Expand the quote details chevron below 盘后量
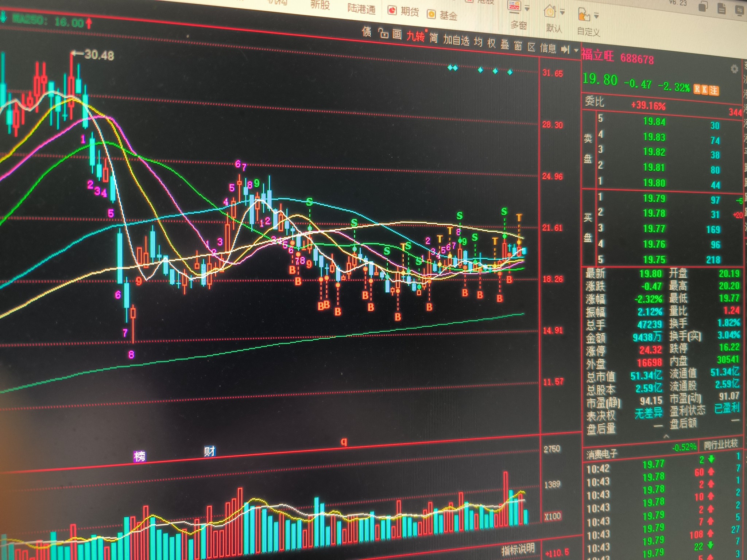The width and height of the screenshot is (747, 560). coord(666,436)
